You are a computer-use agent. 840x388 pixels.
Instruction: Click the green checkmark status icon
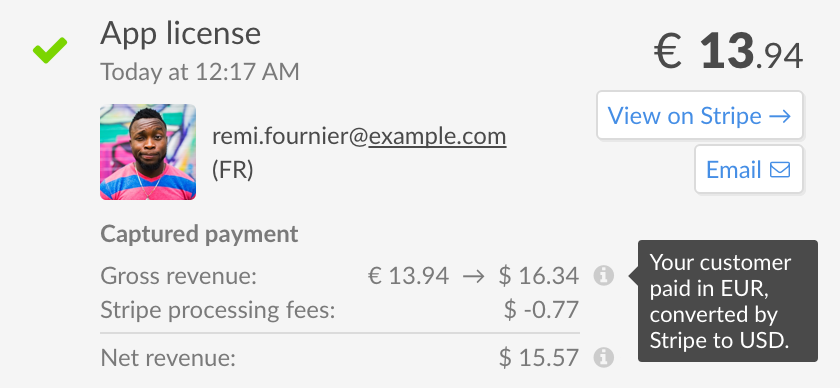(50, 50)
